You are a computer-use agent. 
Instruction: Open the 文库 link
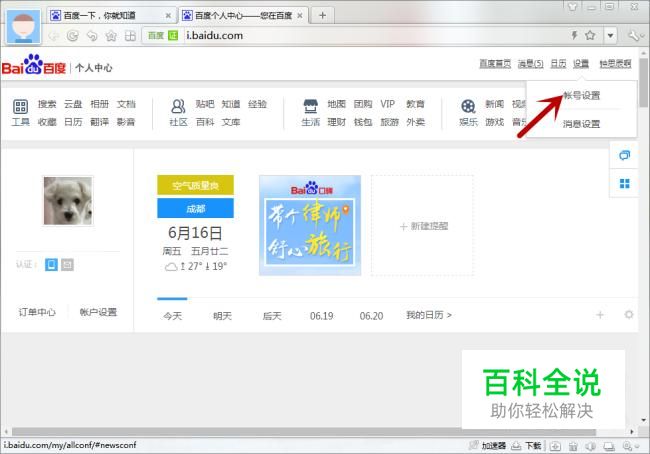pos(231,122)
